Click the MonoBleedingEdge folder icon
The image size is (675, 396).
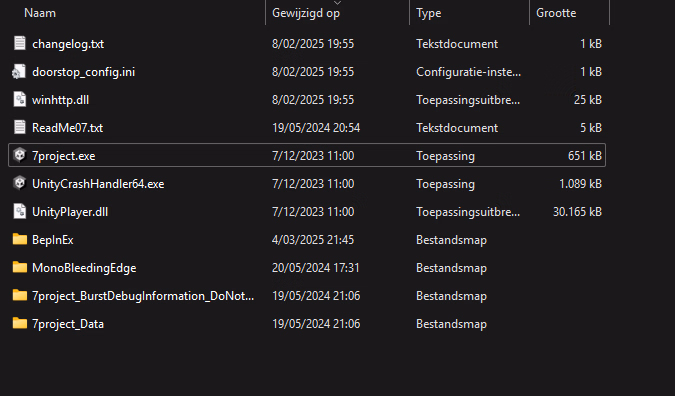click(19, 267)
